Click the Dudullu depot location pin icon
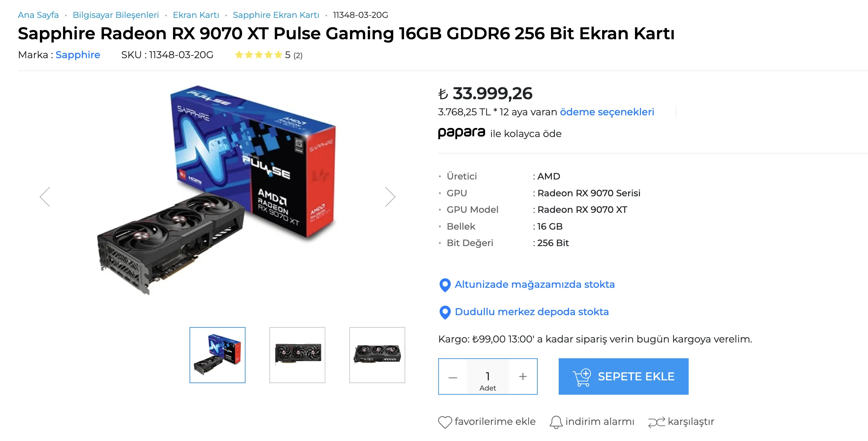 coord(445,312)
